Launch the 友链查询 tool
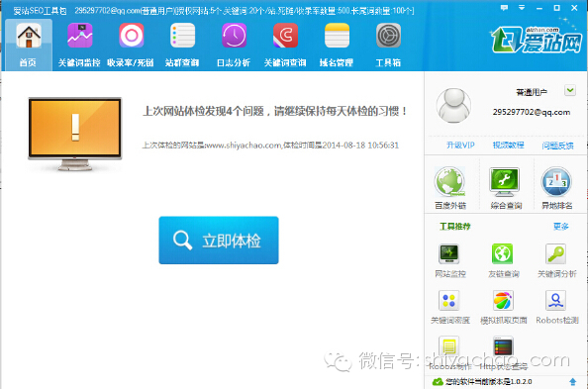This screenshot has height=389, width=588. pos(503,260)
